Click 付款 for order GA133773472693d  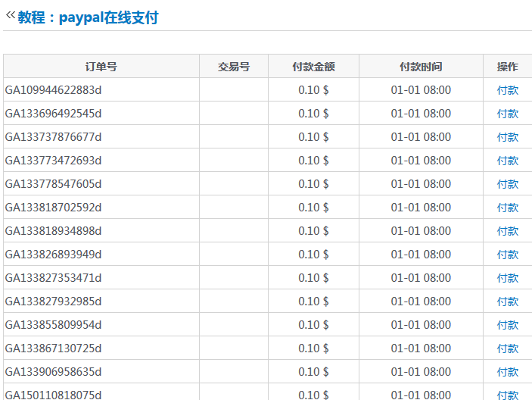[x=508, y=161]
